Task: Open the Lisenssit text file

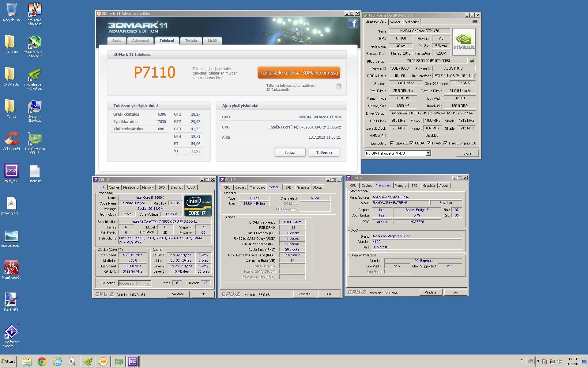Action: tap(35, 173)
